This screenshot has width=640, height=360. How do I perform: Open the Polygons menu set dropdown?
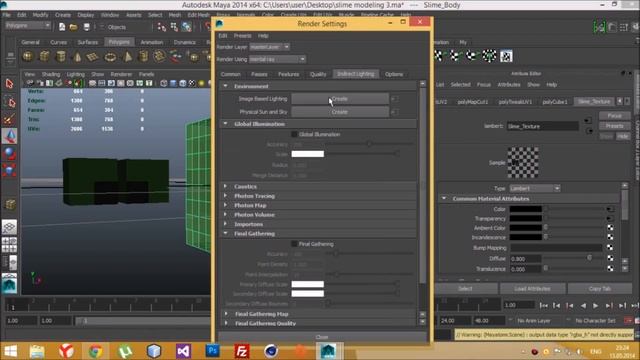point(28,26)
